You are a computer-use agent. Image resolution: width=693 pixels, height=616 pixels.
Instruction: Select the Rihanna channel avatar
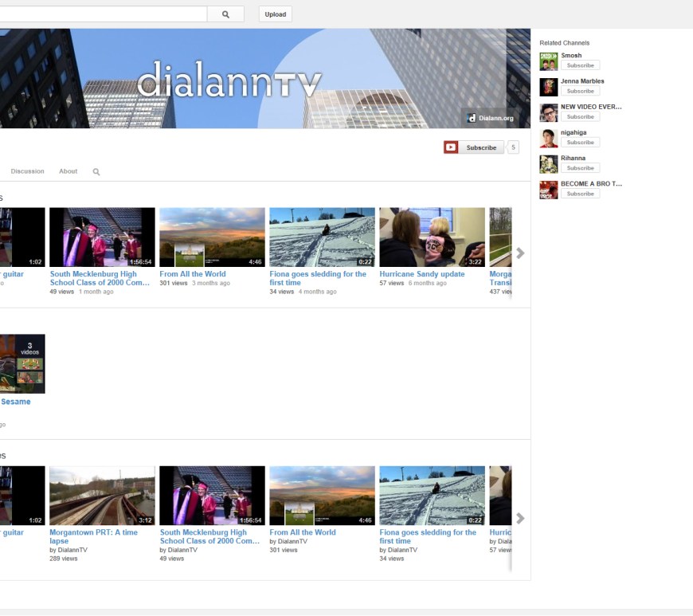tap(548, 164)
